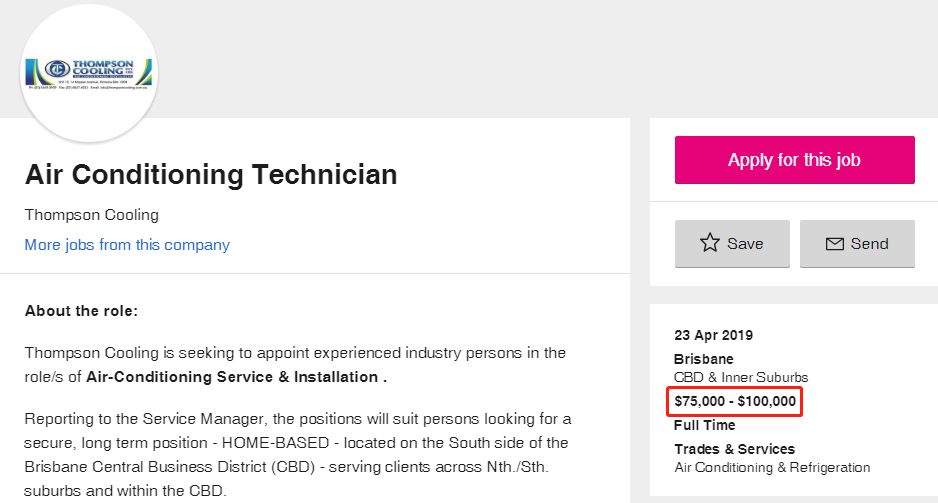938x503 pixels.
Task: Open the Trades & Services classification
Action: [734, 449]
